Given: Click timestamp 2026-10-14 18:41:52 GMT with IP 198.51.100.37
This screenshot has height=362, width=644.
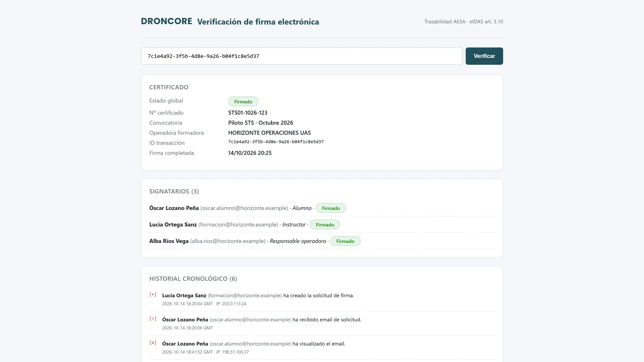Looking at the screenshot, I should [x=205, y=352].
